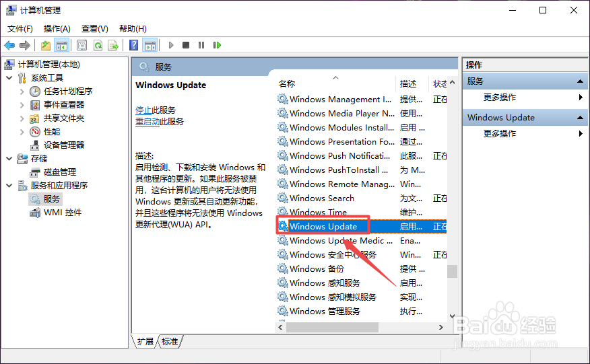Screen dimensions: 590x364
Task: Click the Pause Service toolbar icon
Action: click(201, 45)
